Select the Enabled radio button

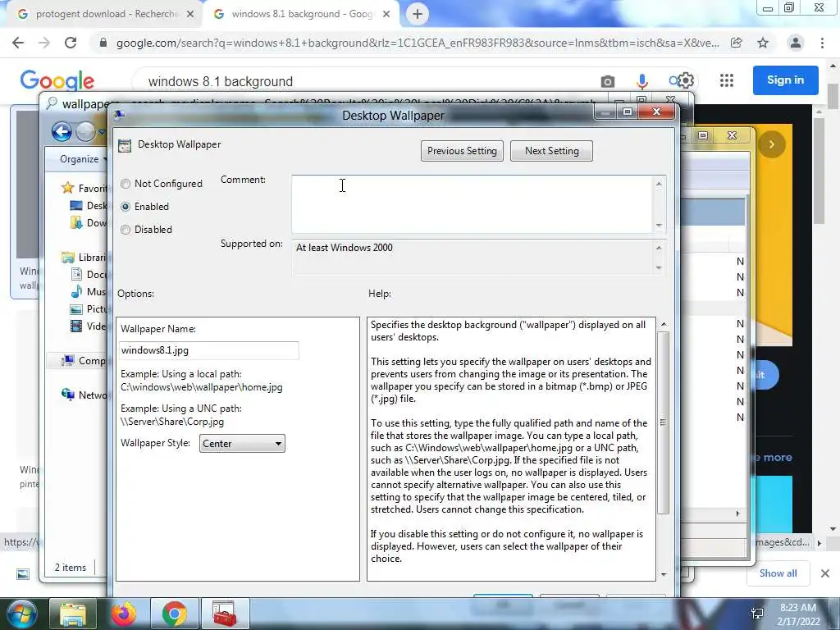[126, 207]
